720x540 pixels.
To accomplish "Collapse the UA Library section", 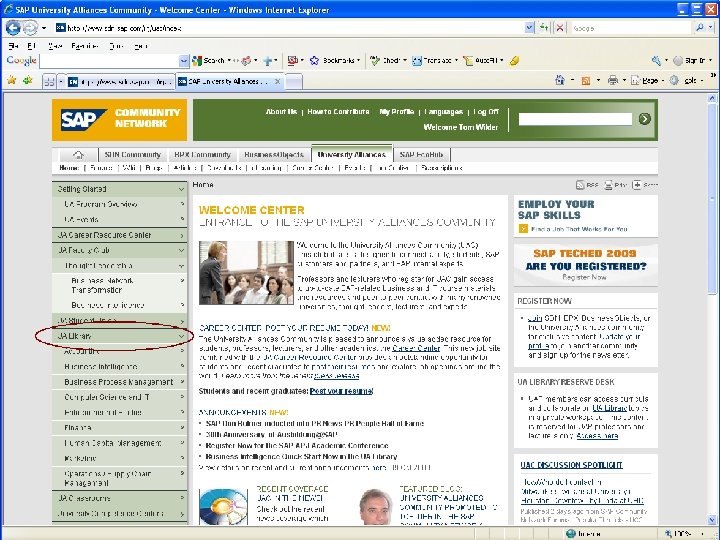I will coord(181,336).
